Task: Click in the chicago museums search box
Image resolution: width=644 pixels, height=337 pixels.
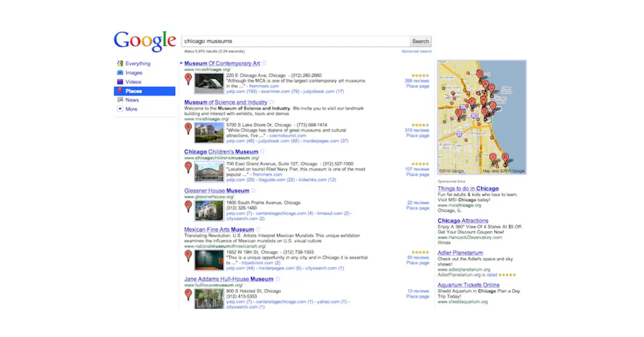Action: pos(295,41)
